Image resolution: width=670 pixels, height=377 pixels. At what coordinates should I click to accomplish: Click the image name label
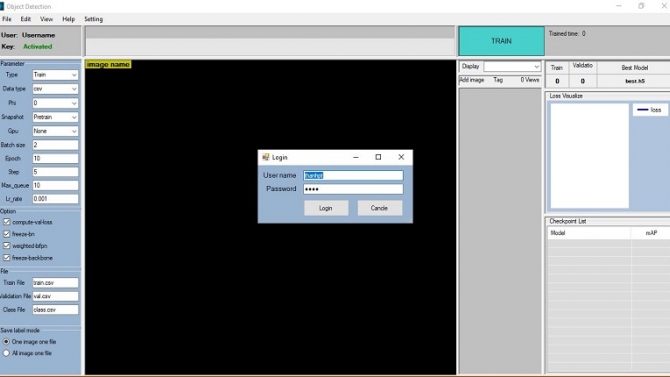[108, 65]
